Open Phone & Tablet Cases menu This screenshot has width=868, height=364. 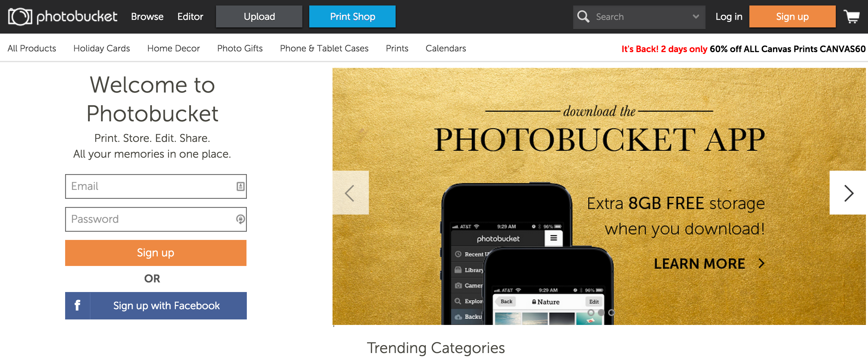point(324,48)
